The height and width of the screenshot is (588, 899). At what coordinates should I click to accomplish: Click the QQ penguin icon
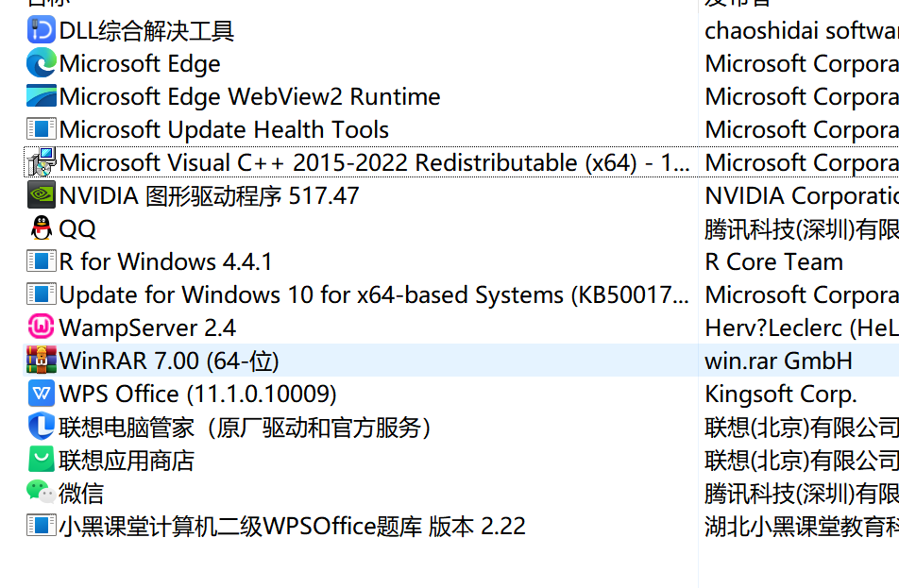point(42,229)
